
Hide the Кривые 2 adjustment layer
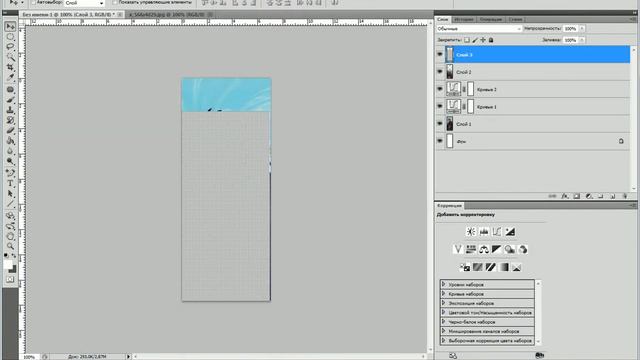point(440,89)
